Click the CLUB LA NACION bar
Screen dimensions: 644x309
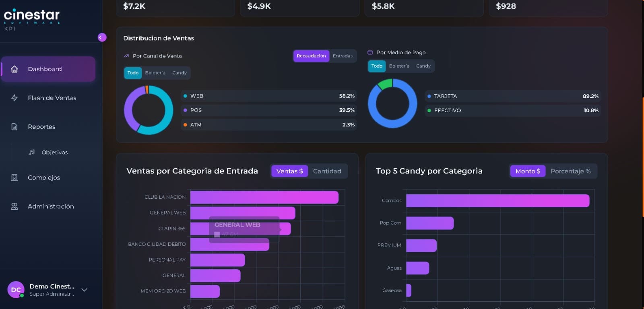[264, 197]
